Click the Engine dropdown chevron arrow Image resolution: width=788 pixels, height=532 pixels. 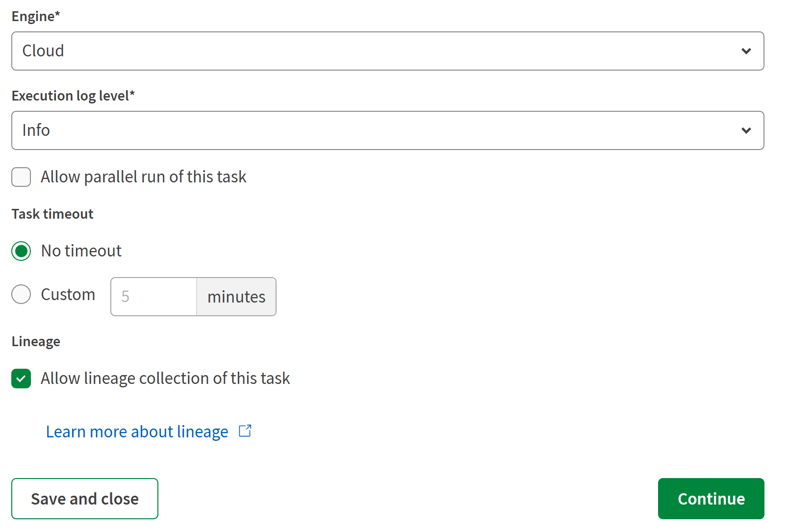coord(746,51)
